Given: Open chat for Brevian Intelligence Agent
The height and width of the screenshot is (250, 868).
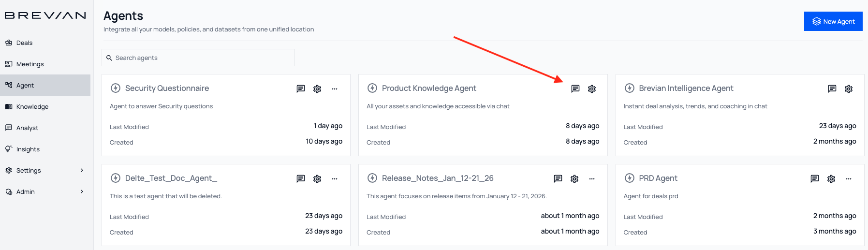Looking at the screenshot, I should click(x=832, y=88).
